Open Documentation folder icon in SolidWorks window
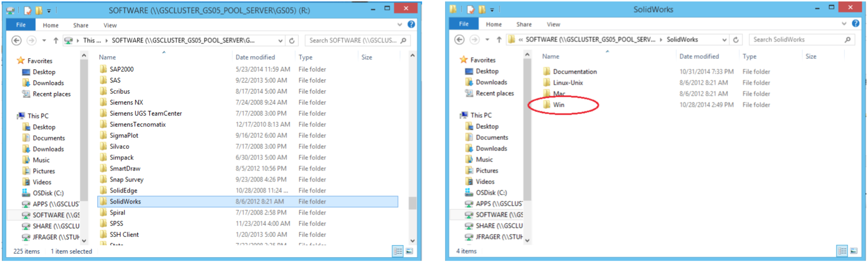The width and height of the screenshot is (868, 262). click(x=546, y=72)
